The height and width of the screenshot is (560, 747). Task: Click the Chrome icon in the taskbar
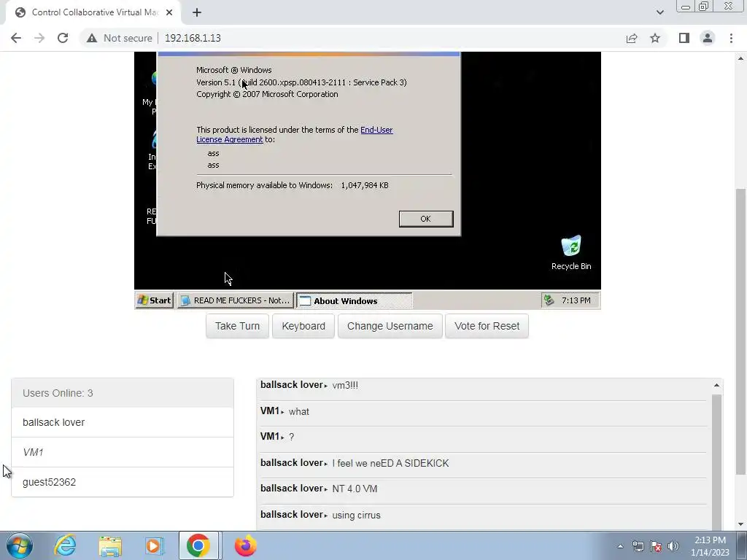(x=198, y=545)
